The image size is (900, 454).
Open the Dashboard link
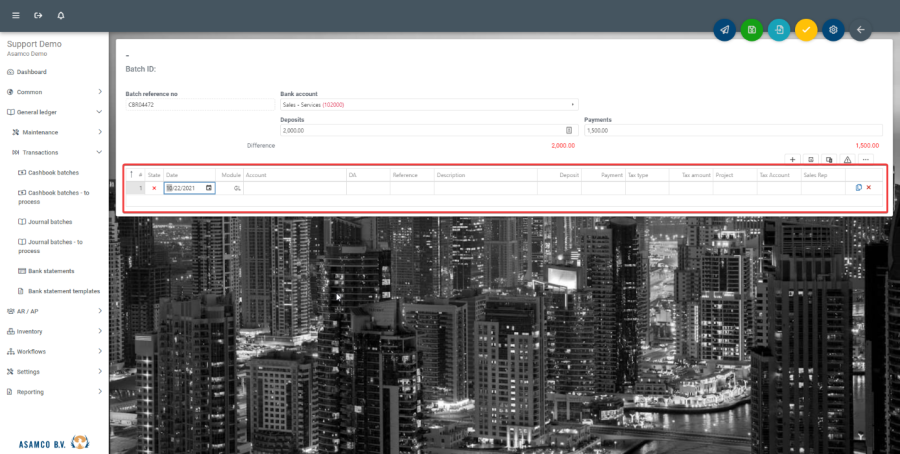coord(31,72)
